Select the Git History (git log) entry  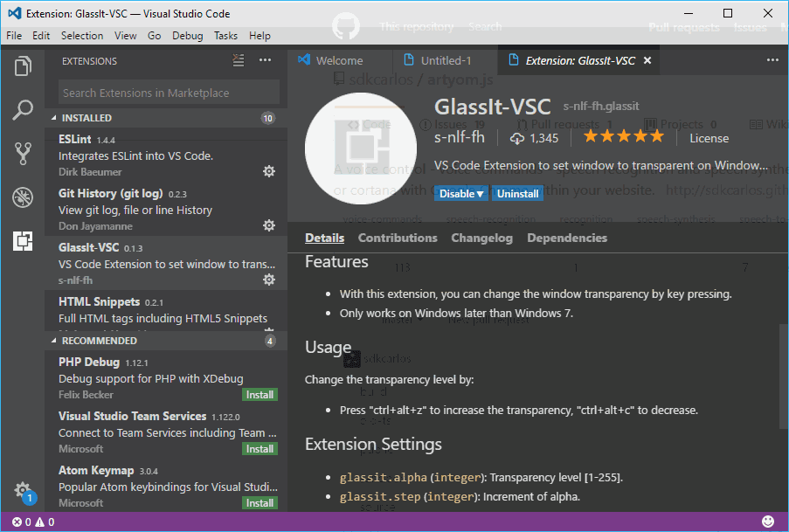point(166,209)
